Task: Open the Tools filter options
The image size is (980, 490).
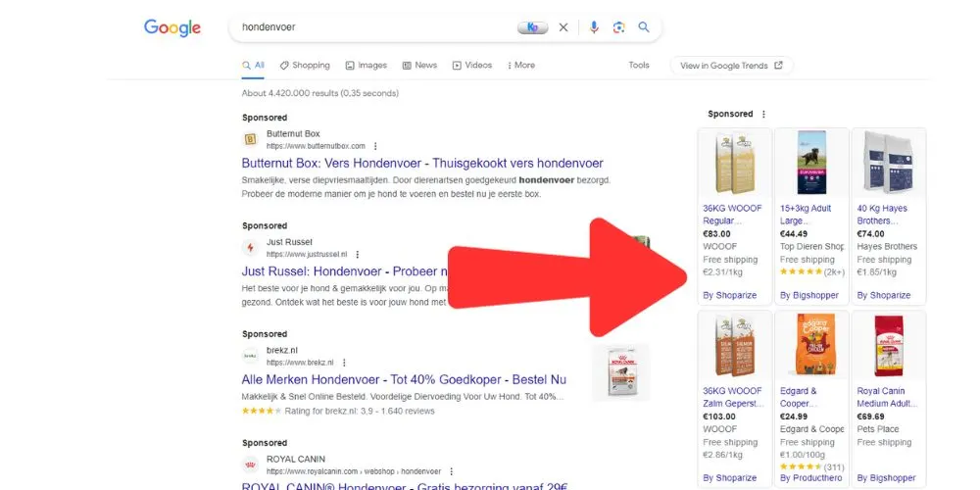Action: [x=639, y=65]
